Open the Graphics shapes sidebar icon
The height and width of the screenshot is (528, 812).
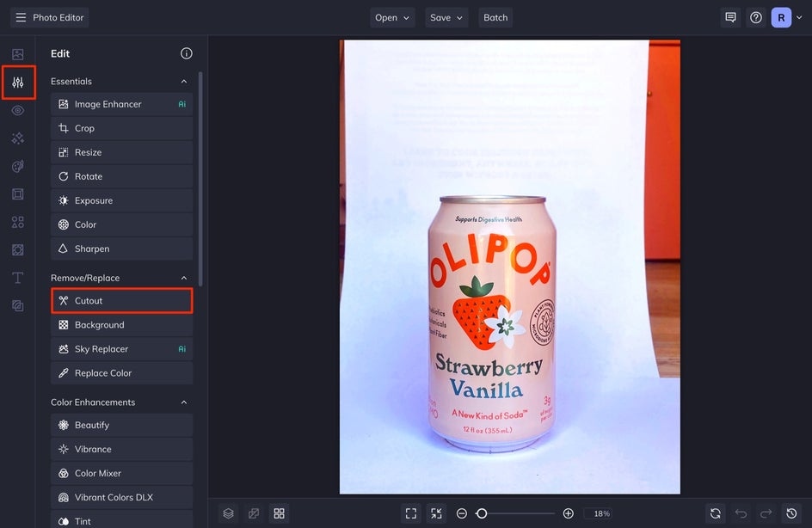[x=17, y=222]
